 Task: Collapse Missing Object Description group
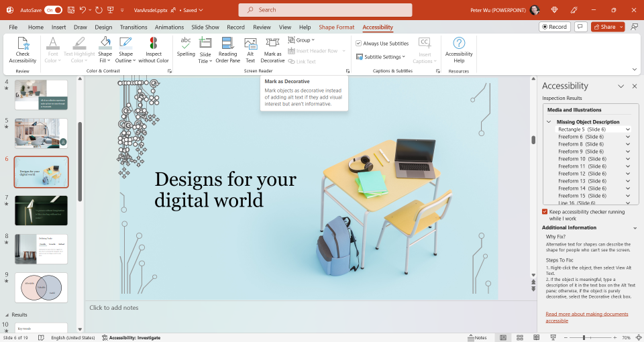(549, 122)
